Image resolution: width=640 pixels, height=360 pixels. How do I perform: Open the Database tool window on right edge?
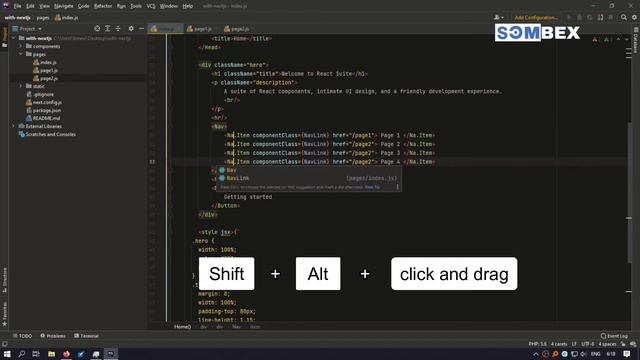click(636, 40)
